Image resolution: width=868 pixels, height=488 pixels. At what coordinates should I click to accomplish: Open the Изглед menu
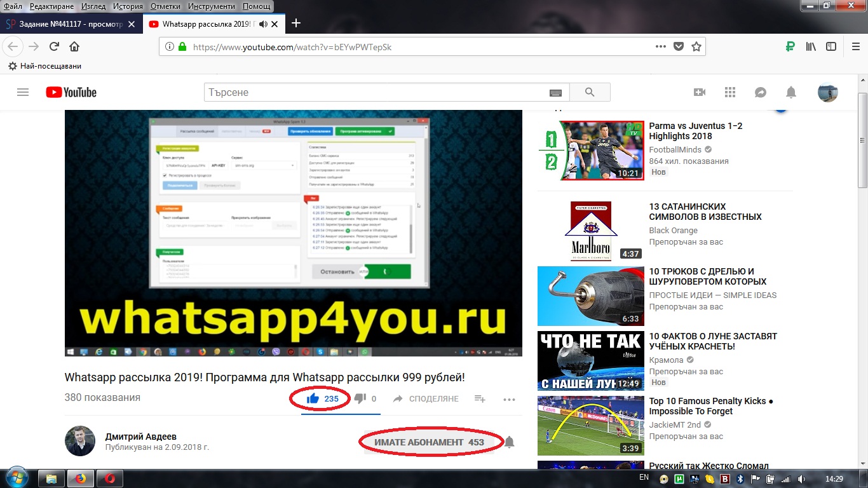click(94, 6)
